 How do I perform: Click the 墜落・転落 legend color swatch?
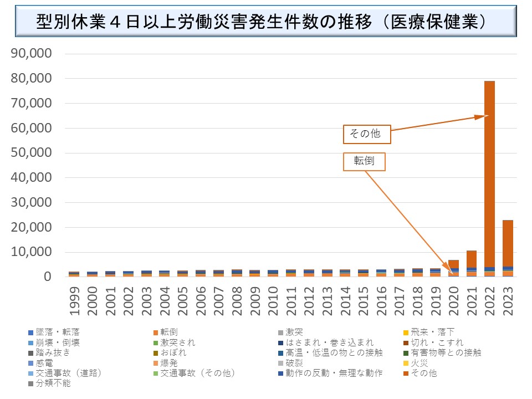[x=31, y=332]
